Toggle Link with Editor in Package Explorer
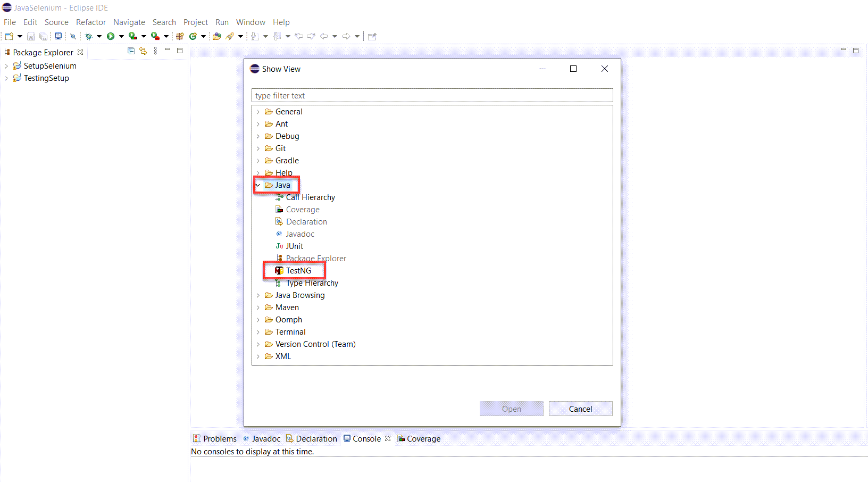 [x=143, y=51]
